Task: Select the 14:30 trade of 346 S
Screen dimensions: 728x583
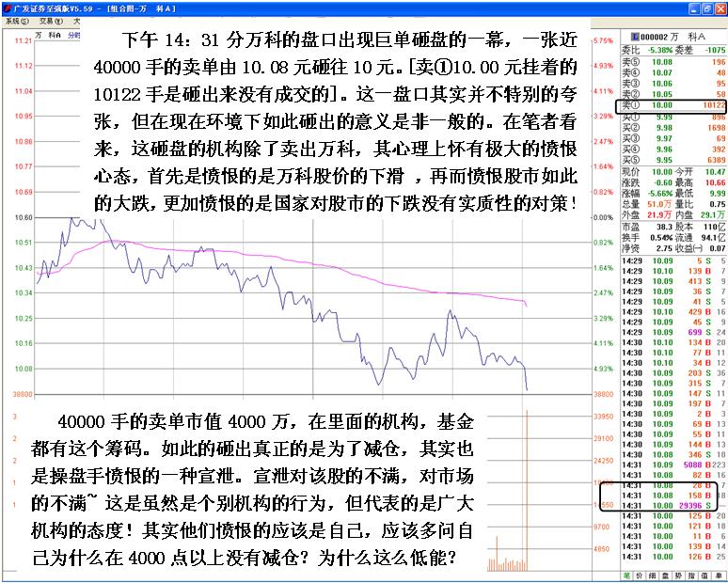Action: tap(673, 454)
